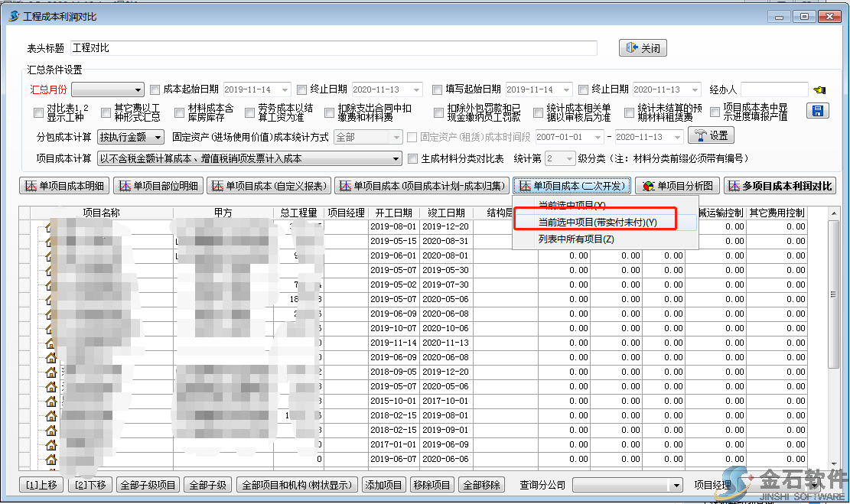Screen dimensions: 850x504
Task: Enable the 成本起始日期 checkbox
Action: coord(155,89)
